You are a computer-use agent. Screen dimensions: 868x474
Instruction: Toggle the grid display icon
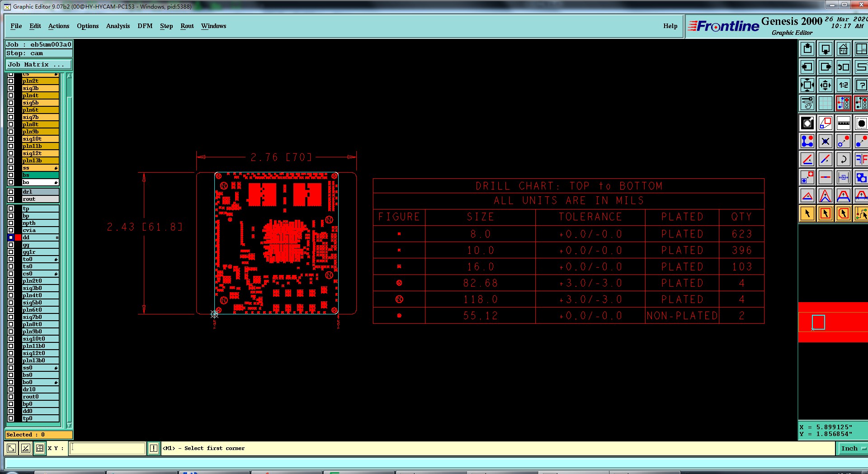(826, 103)
